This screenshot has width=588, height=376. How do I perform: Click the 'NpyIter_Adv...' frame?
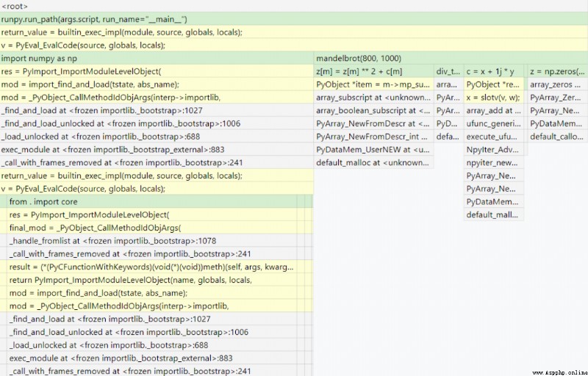(x=493, y=149)
